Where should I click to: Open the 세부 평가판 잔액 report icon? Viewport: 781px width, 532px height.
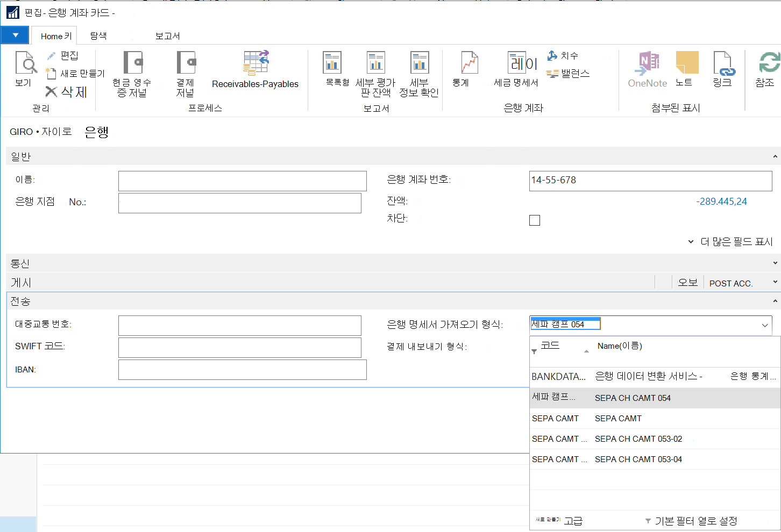coord(375,62)
